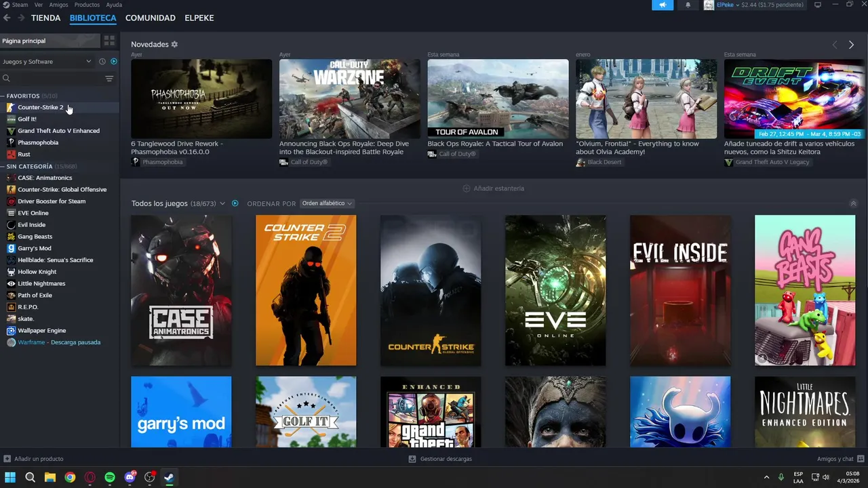The width and height of the screenshot is (868, 488).
Task: Open the Drift Event news thumbnail
Action: [x=794, y=99]
